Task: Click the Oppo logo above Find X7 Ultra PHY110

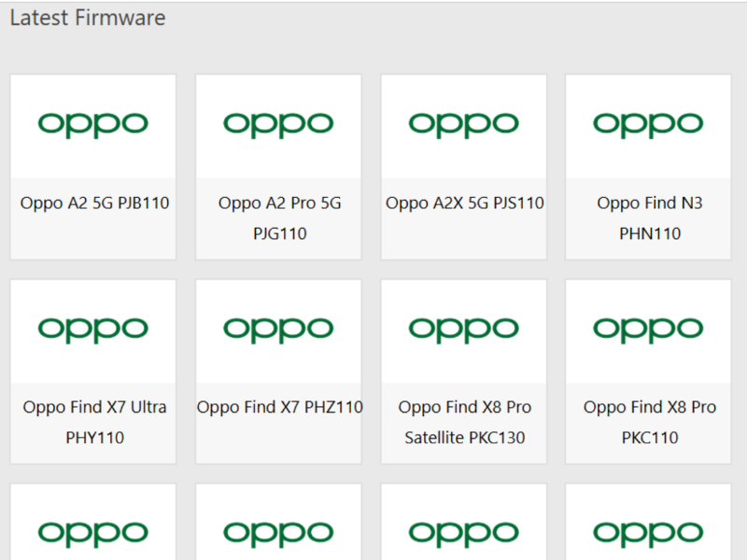Action: (x=93, y=329)
